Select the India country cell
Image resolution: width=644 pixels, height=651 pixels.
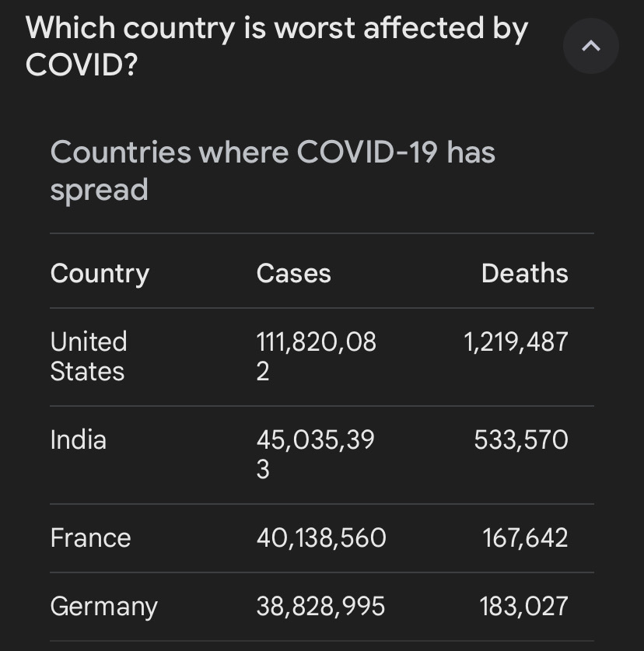click(78, 440)
